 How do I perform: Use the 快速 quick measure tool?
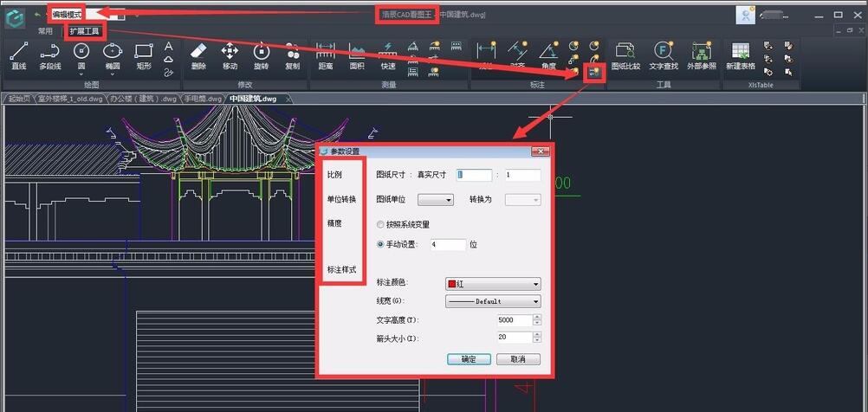tap(388, 56)
